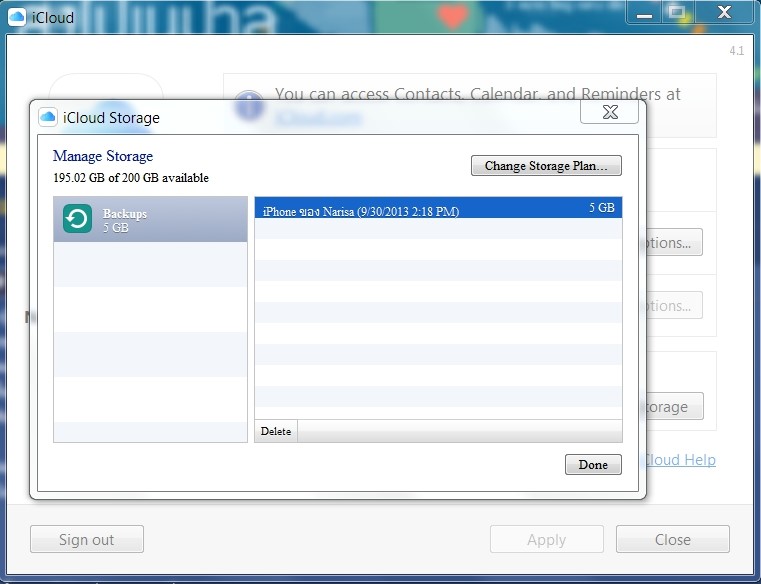The height and width of the screenshot is (584, 761).
Task: Click Sign out in iCloud window
Action: [x=87, y=539]
